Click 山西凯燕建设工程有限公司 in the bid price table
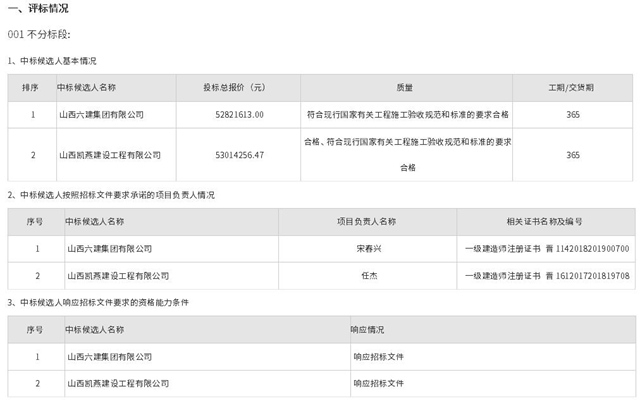The image size is (640, 401). point(110,155)
